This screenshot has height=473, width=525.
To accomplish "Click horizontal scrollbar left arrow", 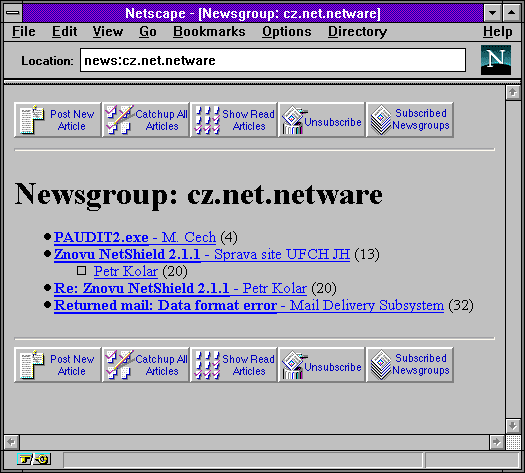I will coord(12,442).
